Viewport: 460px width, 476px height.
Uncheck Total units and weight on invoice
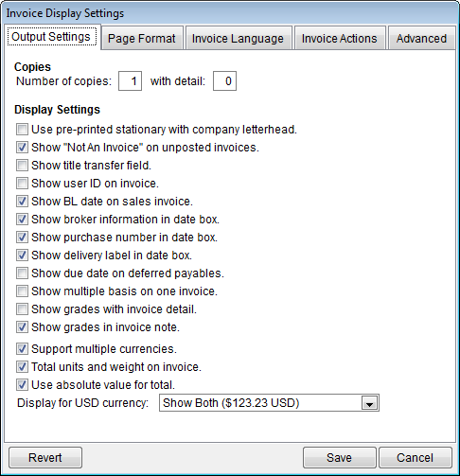22,367
